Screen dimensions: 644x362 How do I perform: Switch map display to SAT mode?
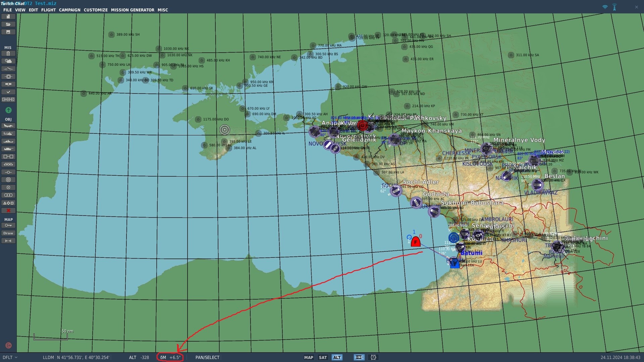click(323, 357)
